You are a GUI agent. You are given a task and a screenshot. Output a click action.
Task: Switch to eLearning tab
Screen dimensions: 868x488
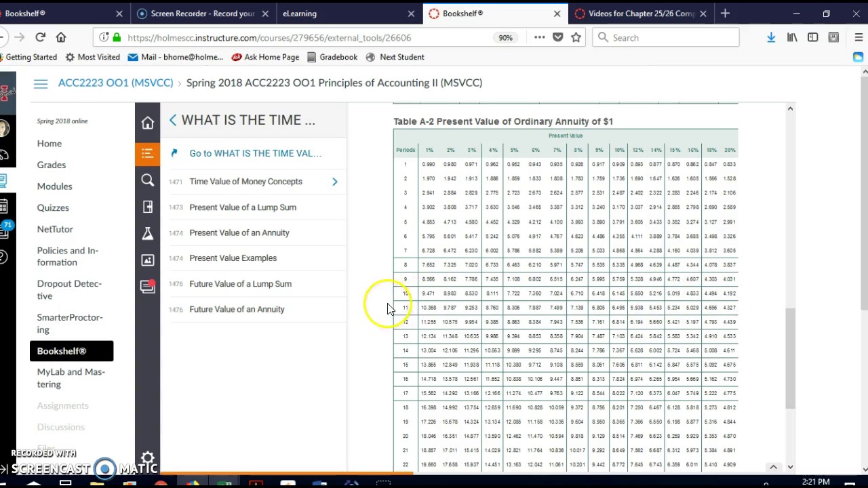347,14
